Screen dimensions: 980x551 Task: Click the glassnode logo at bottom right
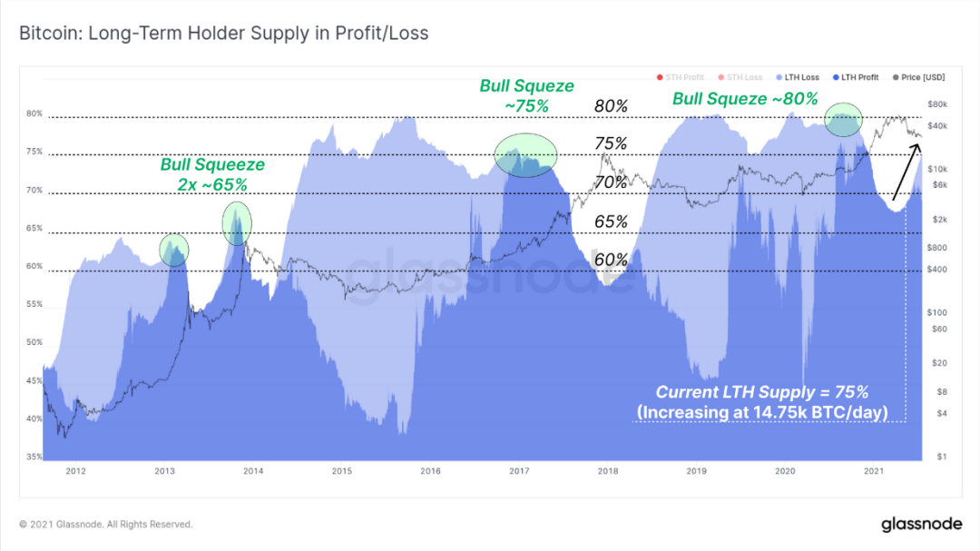922,524
